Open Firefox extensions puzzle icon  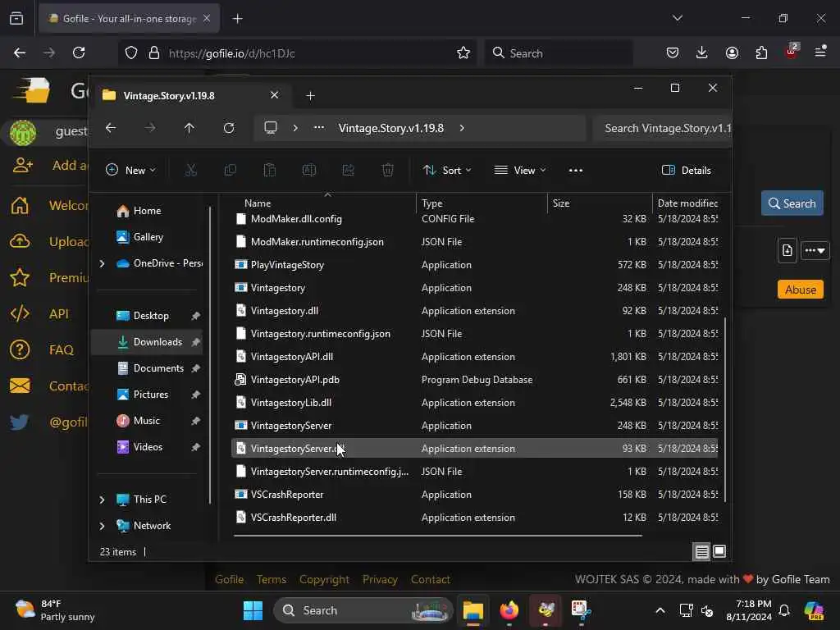coord(761,52)
